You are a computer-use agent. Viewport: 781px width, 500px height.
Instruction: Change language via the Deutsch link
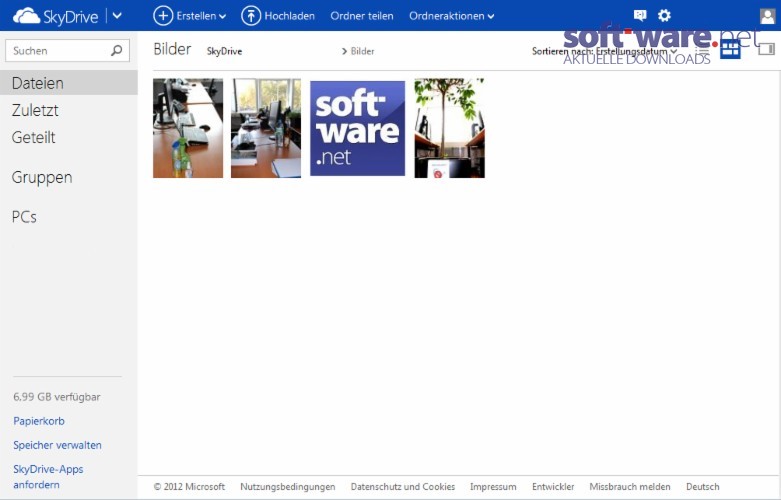pos(703,487)
